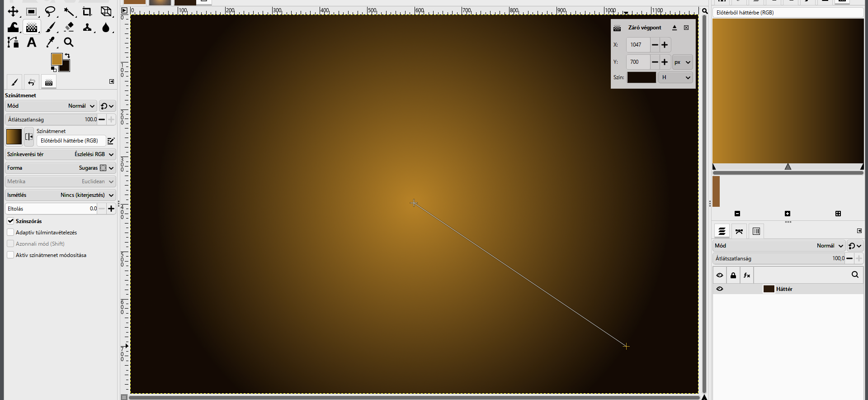Select the Rectangle Select tool
The height and width of the screenshot is (400, 868).
(32, 12)
